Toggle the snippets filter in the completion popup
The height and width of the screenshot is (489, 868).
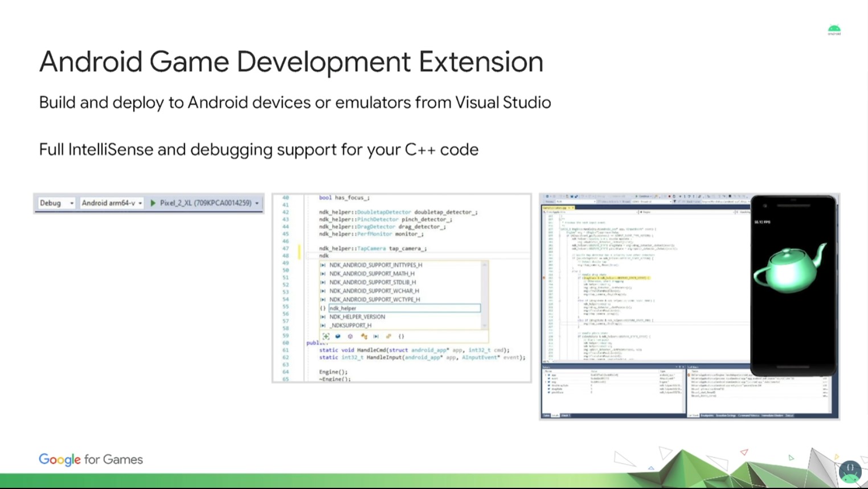(388, 336)
